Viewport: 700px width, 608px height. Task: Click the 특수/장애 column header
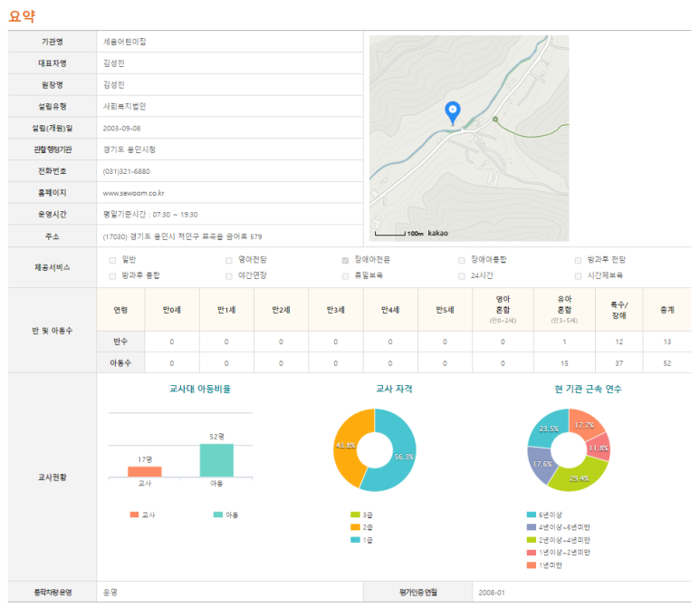coord(618,309)
